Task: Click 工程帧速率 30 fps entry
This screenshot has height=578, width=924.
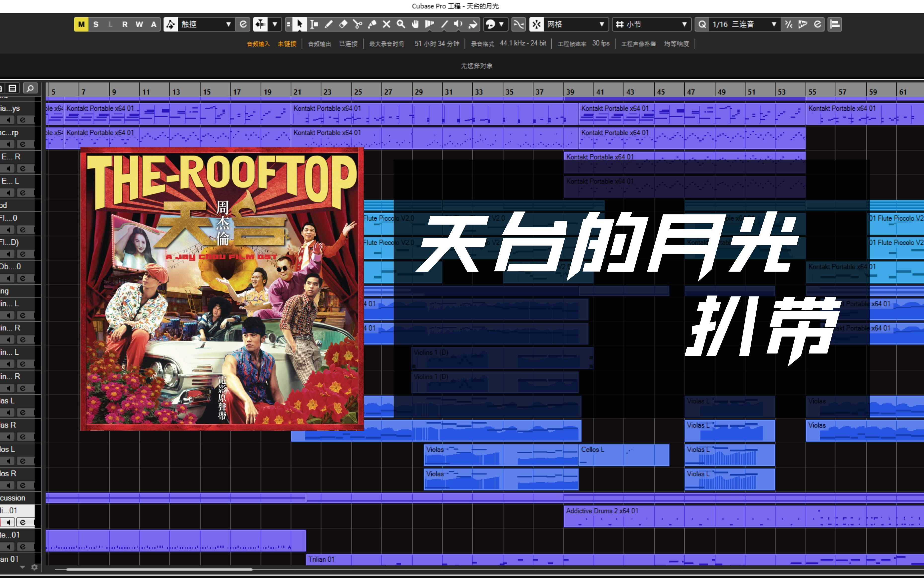Action: click(x=584, y=43)
